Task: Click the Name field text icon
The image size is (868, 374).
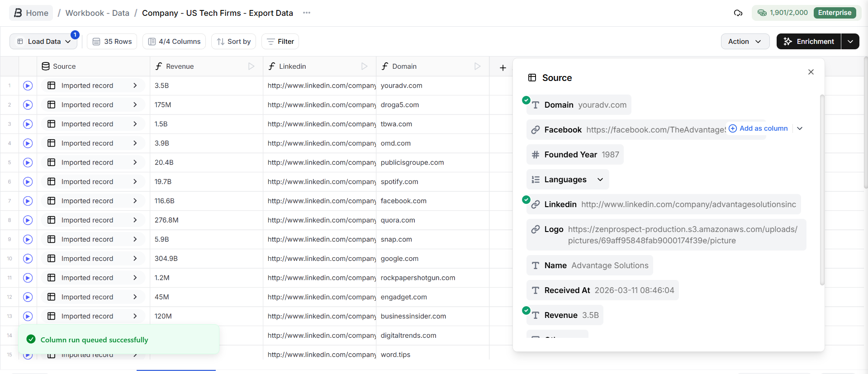Action: (x=536, y=265)
